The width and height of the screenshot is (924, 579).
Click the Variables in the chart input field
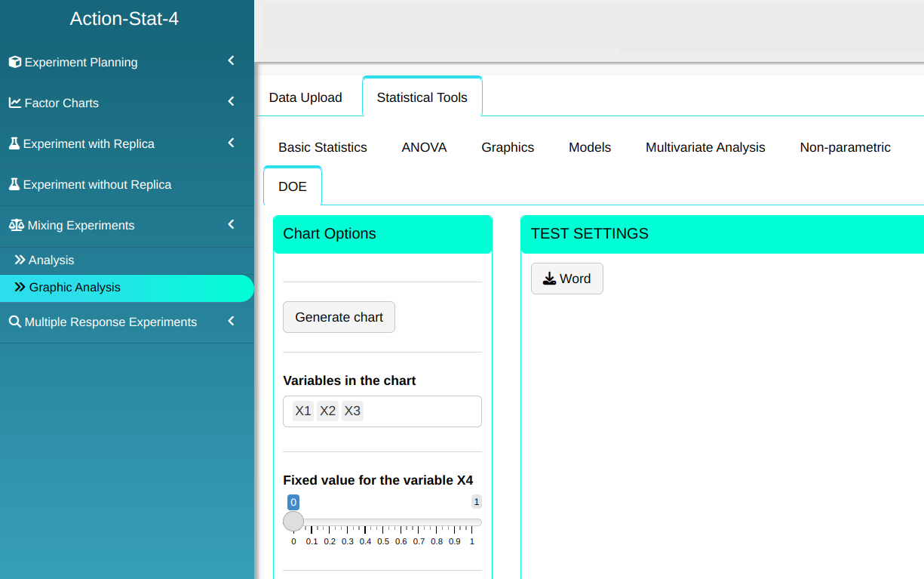pos(422,411)
